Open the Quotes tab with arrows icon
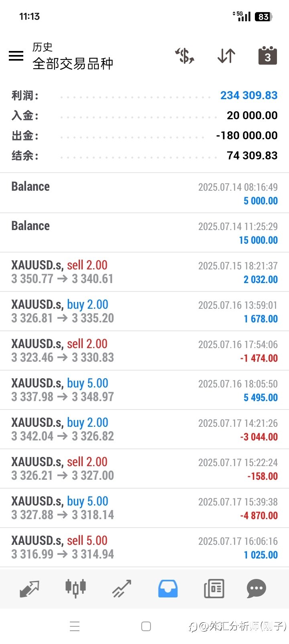This screenshot has height=644, width=289. (30, 589)
